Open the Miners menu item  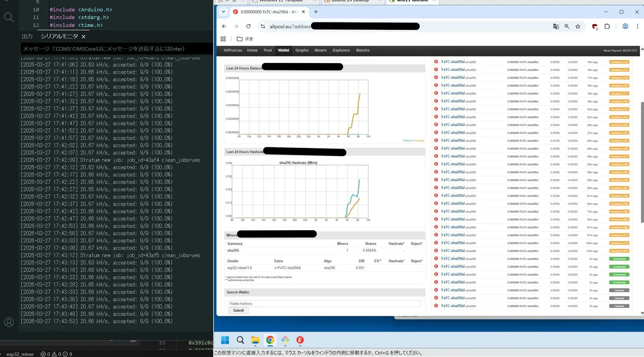click(x=320, y=50)
